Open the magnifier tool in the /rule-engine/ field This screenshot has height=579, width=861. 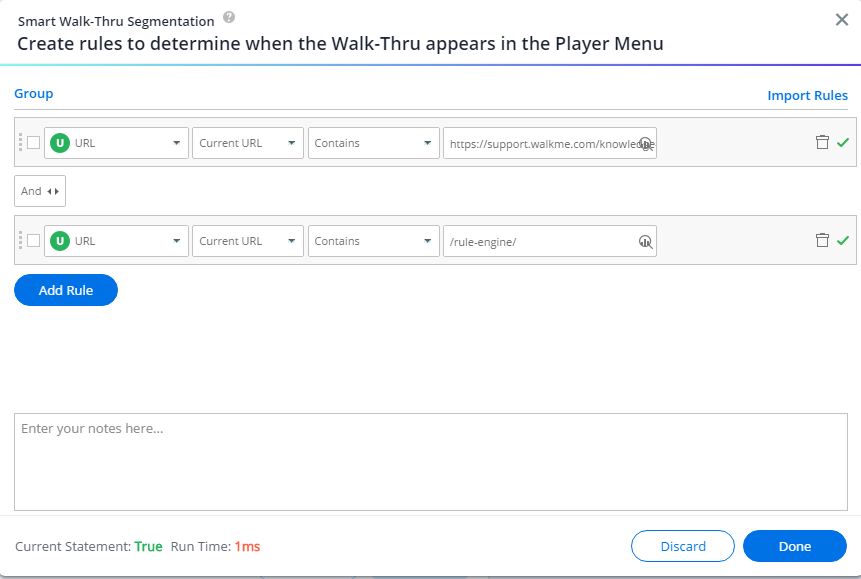point(646,241)
